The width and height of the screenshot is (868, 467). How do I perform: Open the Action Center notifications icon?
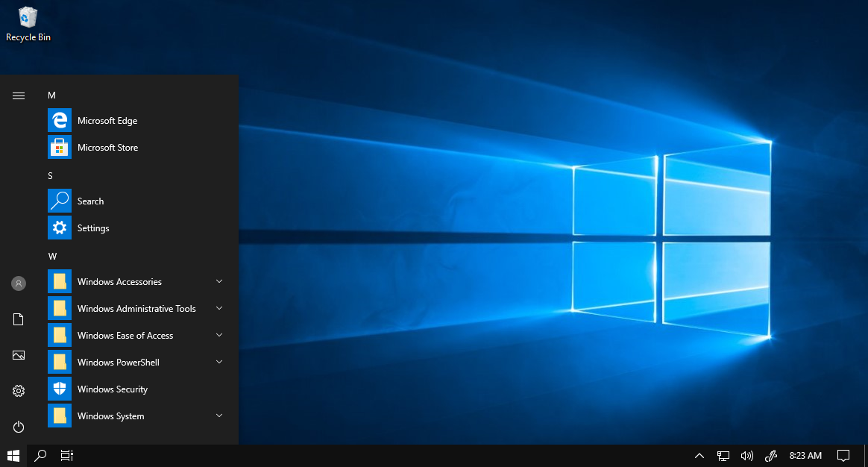(843, 455)
